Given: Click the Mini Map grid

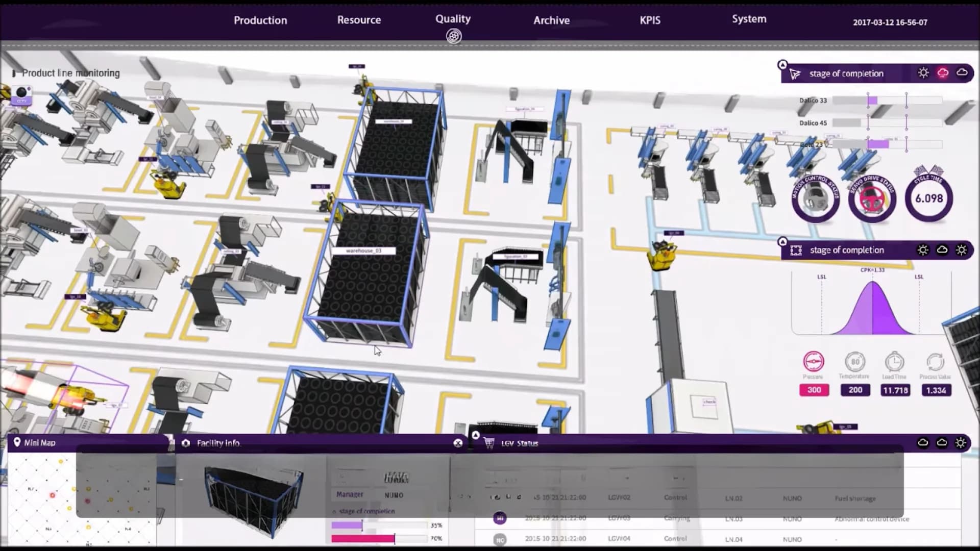Looking at the screenshot, I should [82, 500].
